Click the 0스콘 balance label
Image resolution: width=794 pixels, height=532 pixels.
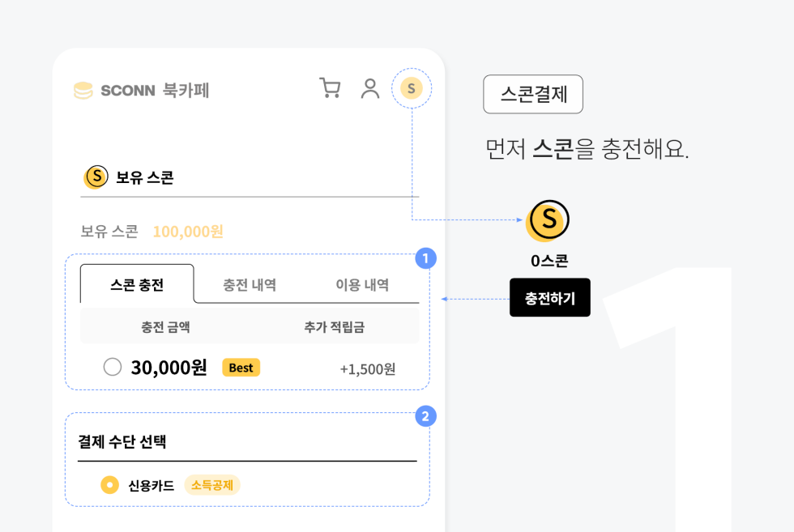[x=549, y=261]
